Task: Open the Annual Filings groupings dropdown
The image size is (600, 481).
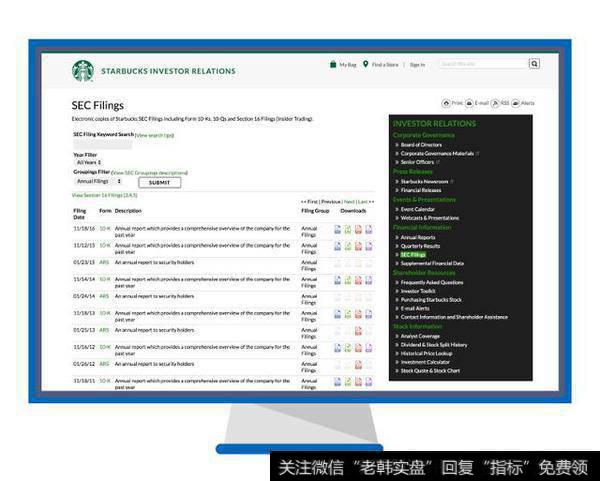Action: tap(98, 181)
